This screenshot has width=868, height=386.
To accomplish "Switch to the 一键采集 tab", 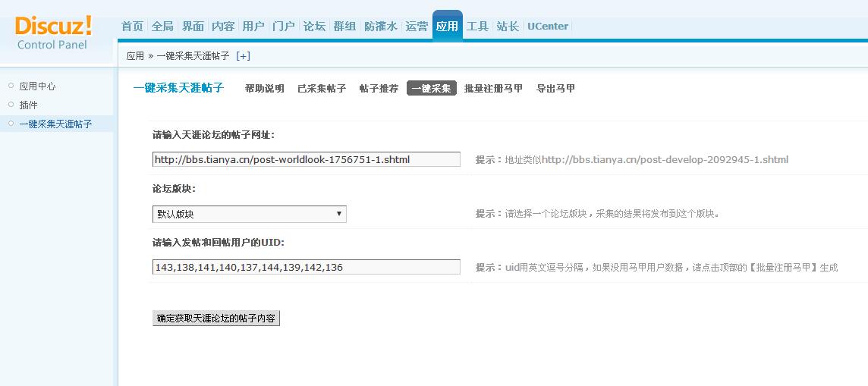I will point(432,89).
